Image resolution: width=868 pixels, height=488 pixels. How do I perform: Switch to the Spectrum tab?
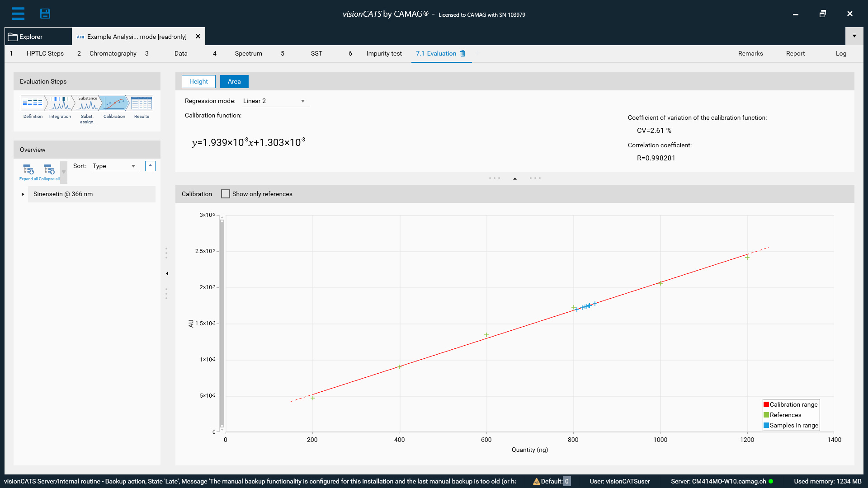[248, 53]
